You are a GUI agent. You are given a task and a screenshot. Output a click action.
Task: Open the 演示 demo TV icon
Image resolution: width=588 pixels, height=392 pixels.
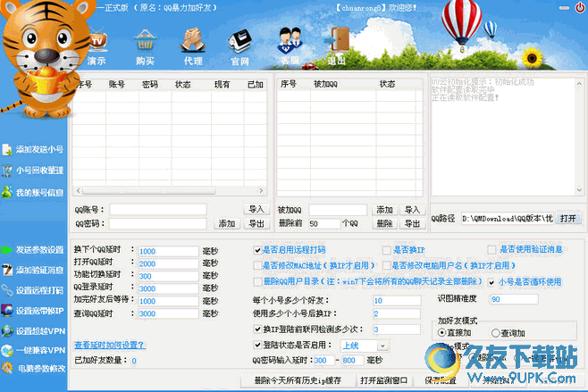pos(97,48)
